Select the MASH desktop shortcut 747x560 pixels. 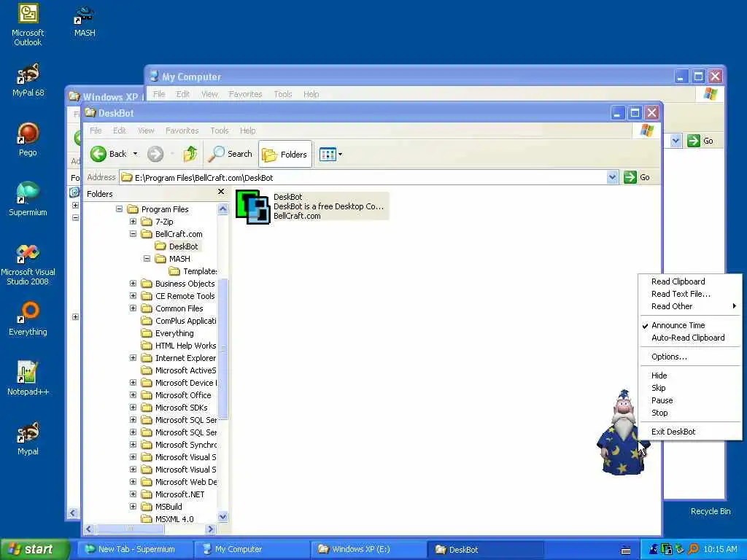tap(85, 21)
